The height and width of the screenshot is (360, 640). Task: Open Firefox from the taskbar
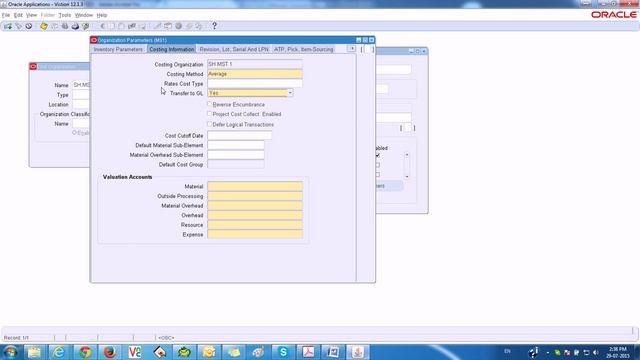coord(109,352)
